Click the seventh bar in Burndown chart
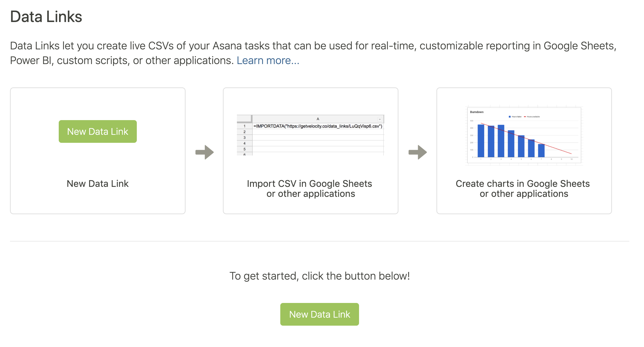 541,150
